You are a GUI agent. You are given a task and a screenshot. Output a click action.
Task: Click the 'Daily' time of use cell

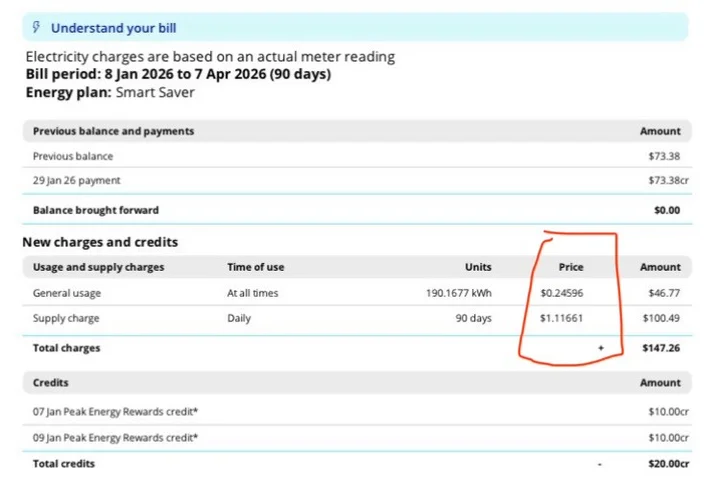point(239,318)
